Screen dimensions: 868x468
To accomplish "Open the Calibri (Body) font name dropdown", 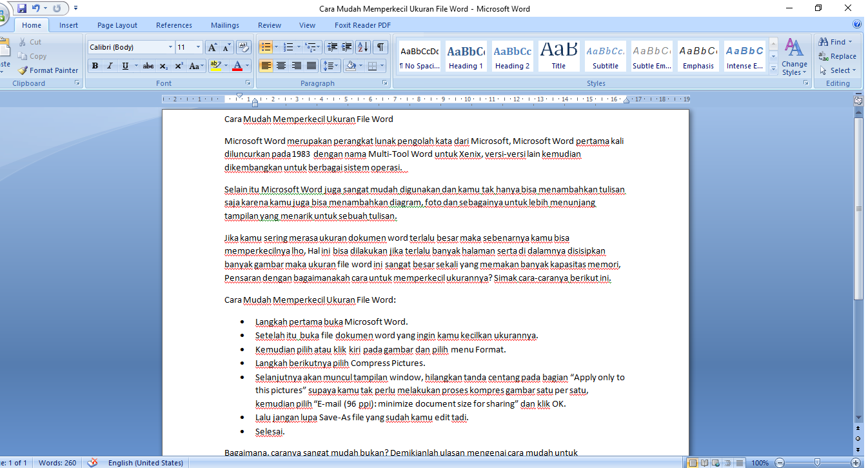I will [170, 47].
